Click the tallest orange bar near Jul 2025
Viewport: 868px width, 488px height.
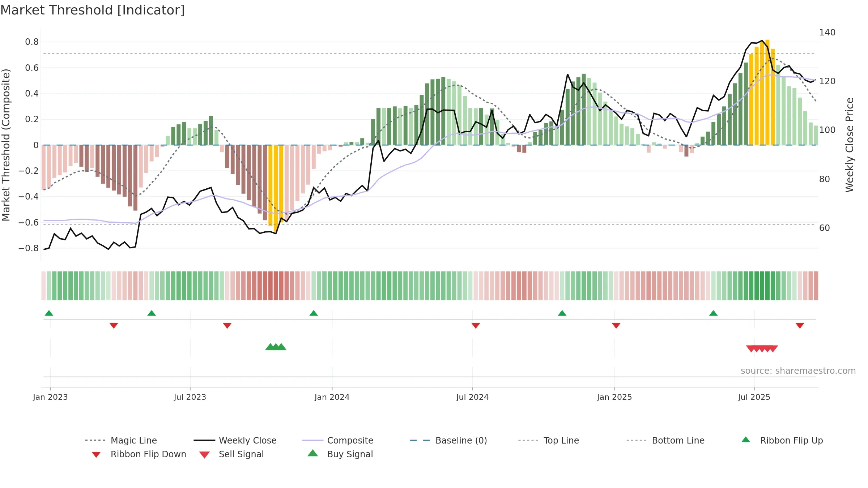[767, 92]
